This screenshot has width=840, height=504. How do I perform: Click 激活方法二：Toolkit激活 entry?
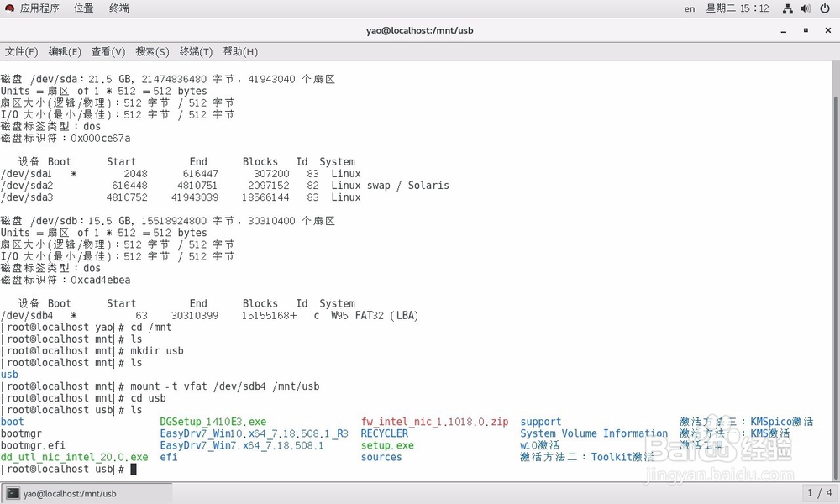(x=586, y=457)
